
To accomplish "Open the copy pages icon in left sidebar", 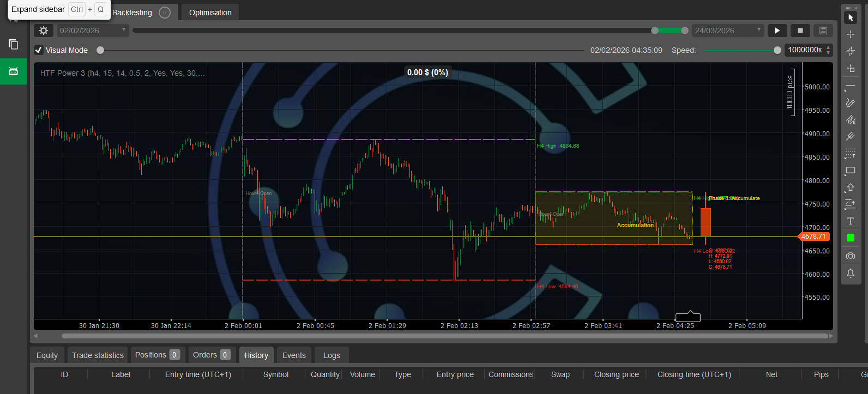I will (14, 44).
